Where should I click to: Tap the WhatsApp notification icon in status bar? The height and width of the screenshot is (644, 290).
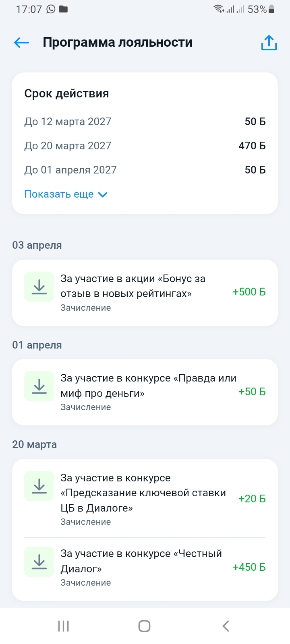click(51, 9)
